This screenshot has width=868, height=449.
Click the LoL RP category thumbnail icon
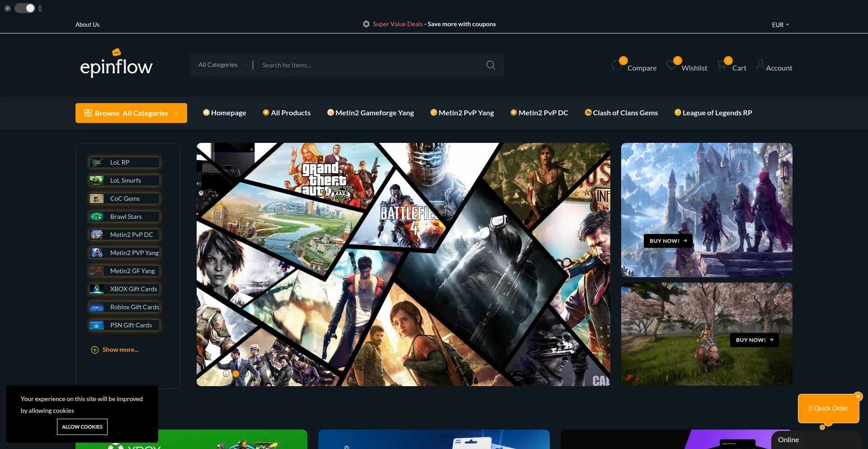97,162
